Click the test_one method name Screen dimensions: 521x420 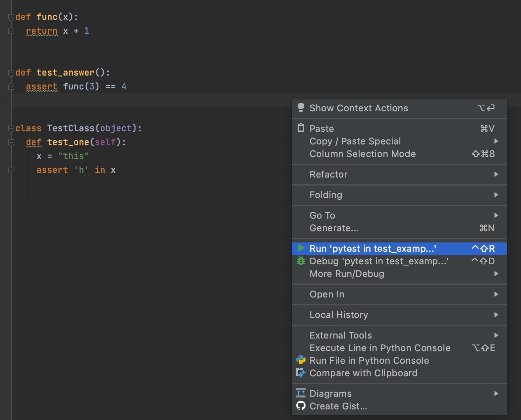tap(68, 142)
